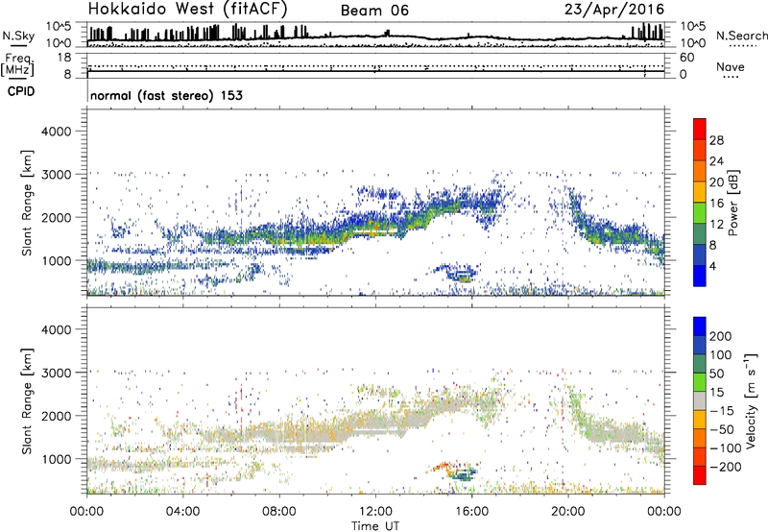Click the "08:00" time tick label
Screen dimensions: 768x532
pos(279,512)
